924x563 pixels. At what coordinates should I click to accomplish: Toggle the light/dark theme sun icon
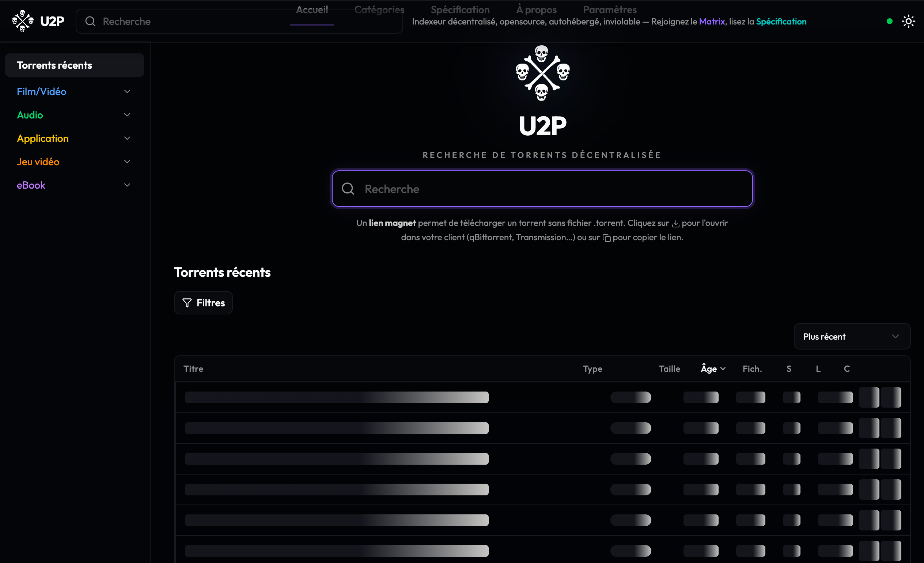pyautogui.click(x=908, y=21)
